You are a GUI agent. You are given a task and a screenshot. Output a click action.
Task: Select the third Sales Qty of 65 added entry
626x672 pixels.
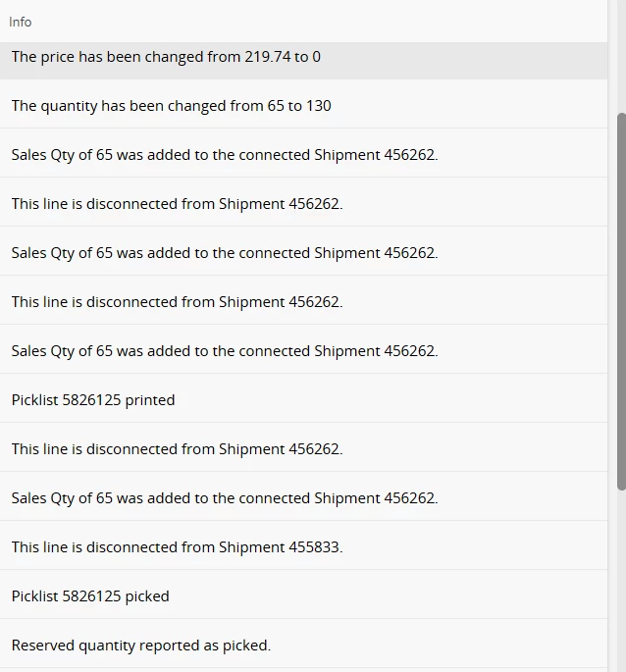(x=303, y=350)
